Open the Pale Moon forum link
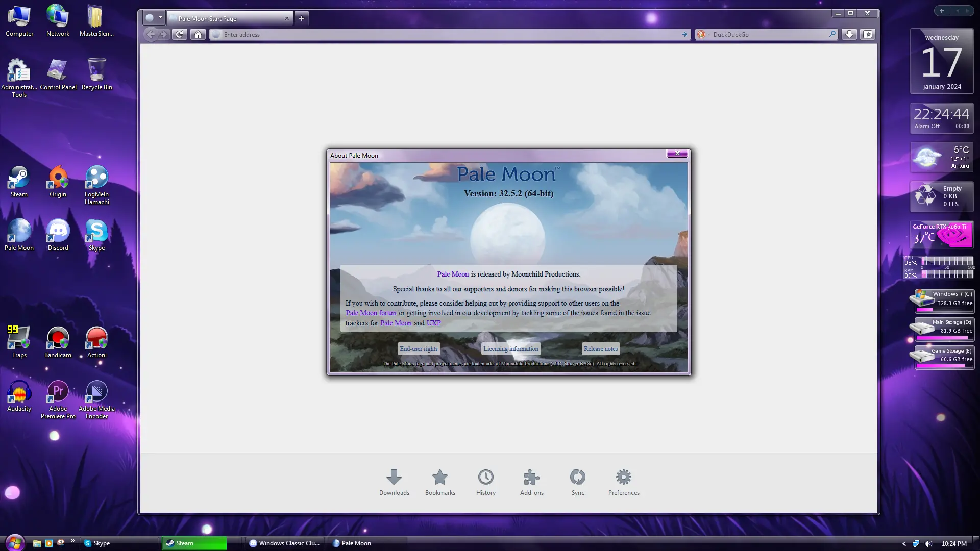The image size is (980, 551). pyautogui.click(x=371, y=313)
